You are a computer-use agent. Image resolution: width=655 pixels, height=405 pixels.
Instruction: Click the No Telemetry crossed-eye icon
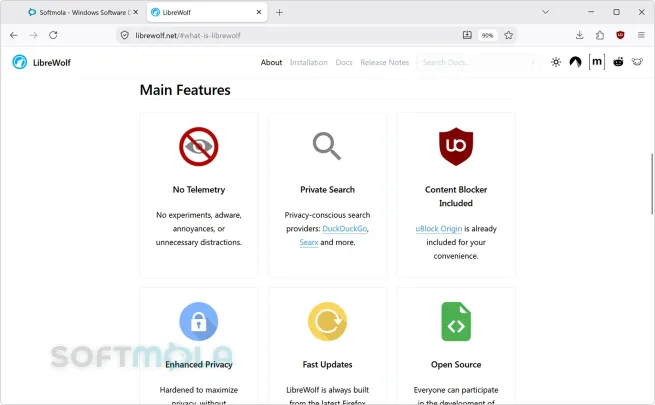(x=199, y=147)
